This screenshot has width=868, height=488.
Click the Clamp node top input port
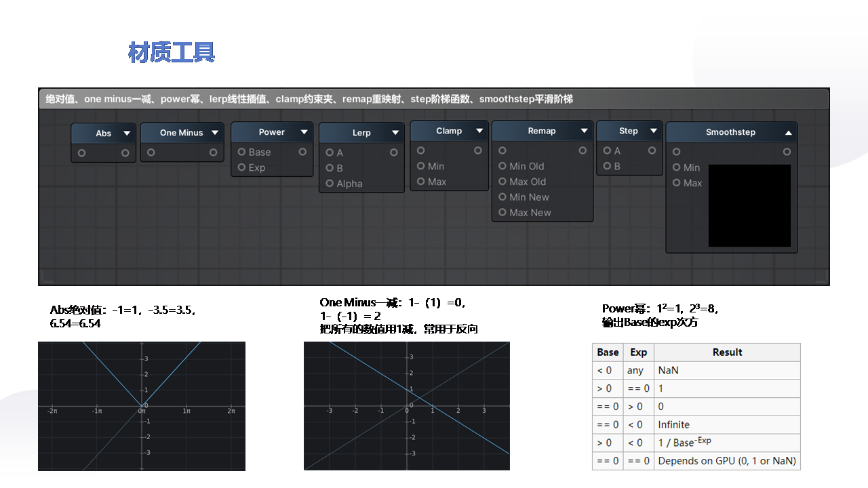(x=421, y=150)
